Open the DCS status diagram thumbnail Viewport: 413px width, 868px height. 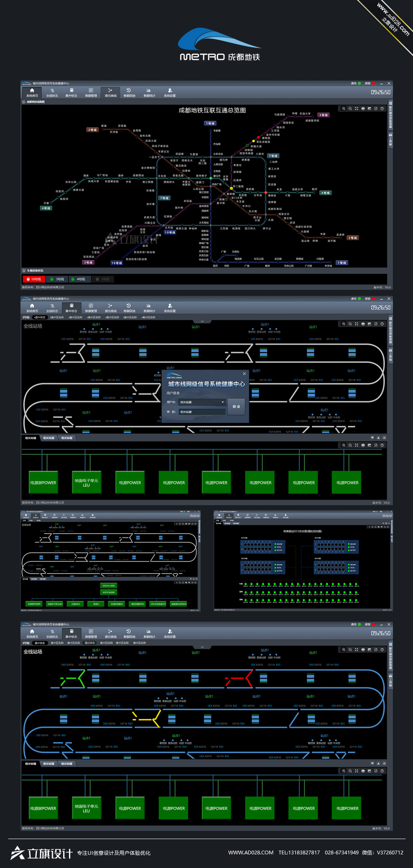[x=303, y=561]
